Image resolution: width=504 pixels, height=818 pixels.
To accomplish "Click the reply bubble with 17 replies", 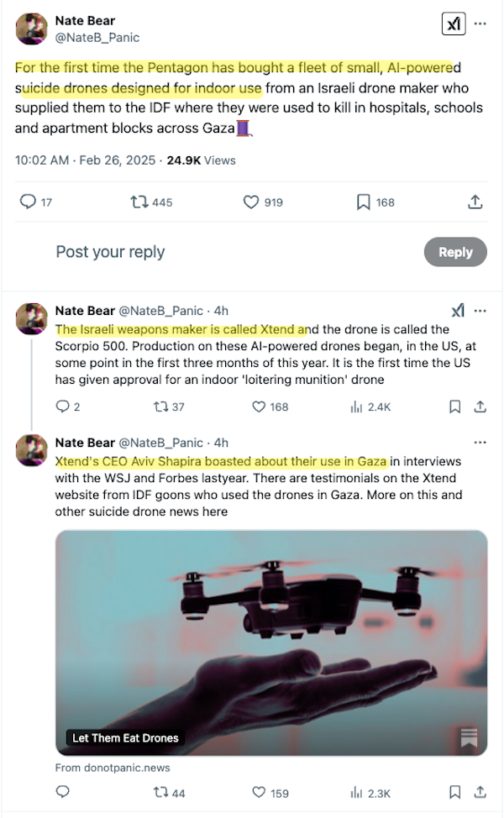I will pos(36,202).
